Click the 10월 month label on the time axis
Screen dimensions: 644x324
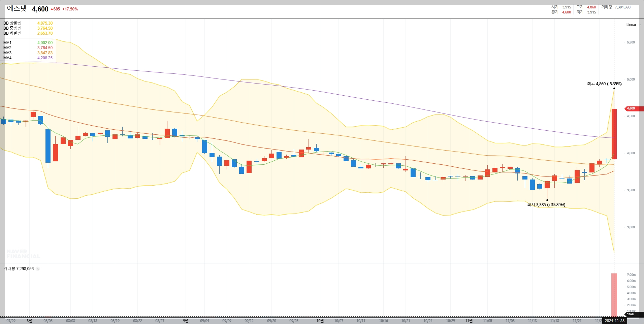320,321
